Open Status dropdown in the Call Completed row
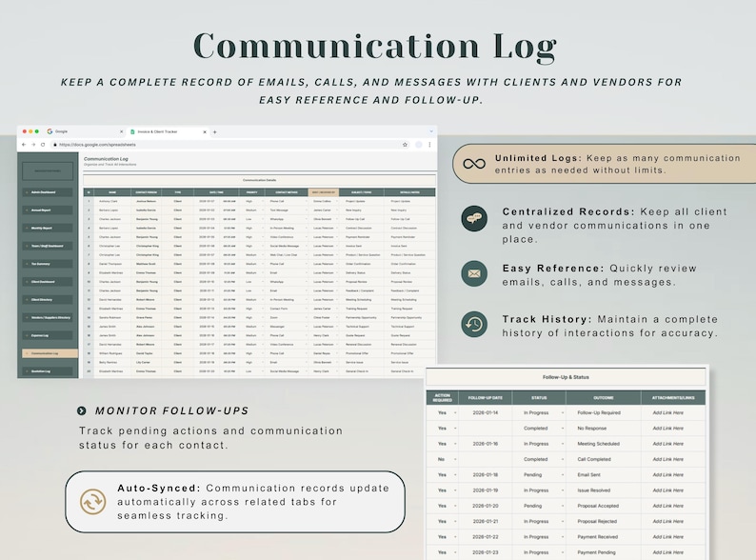756x560 pixels. [562, 459]
